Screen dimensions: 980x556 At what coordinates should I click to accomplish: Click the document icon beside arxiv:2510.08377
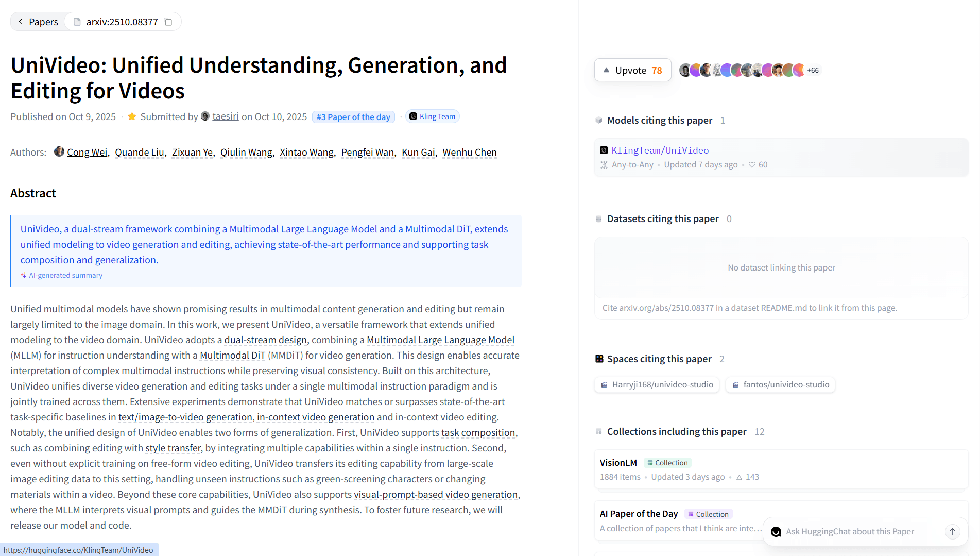tap(77, 22)
